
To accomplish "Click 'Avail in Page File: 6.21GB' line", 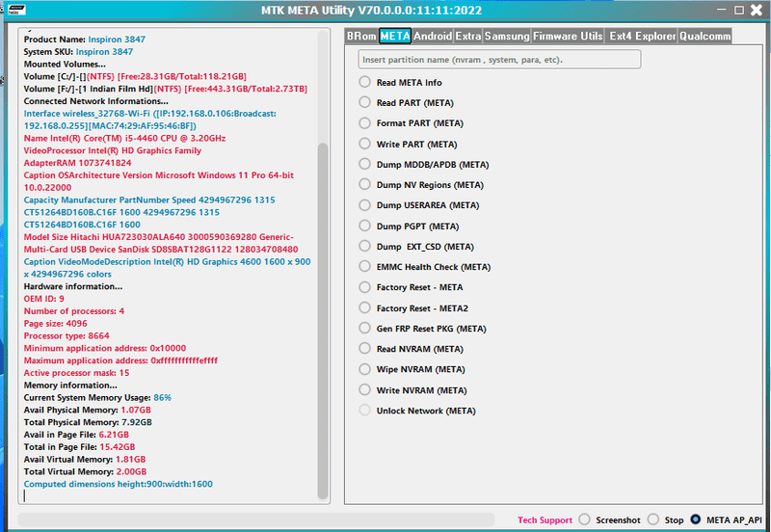I will pos(76,434).
